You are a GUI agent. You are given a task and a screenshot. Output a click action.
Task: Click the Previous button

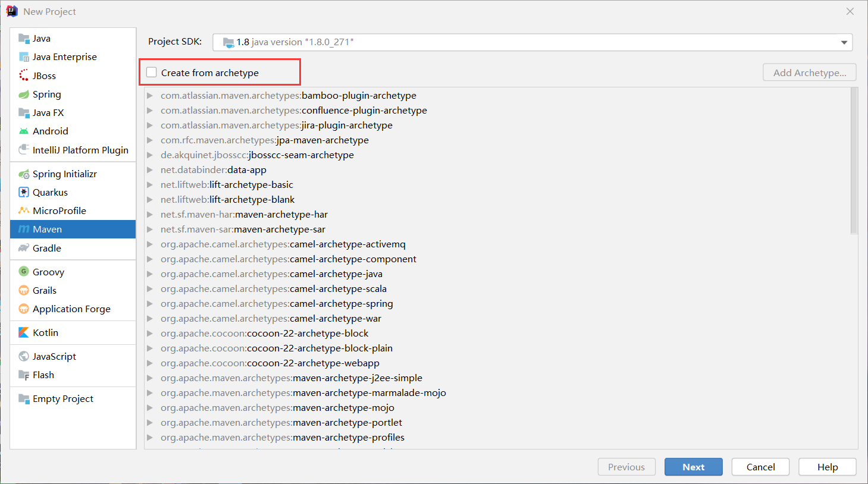click(x=626, y=467)
